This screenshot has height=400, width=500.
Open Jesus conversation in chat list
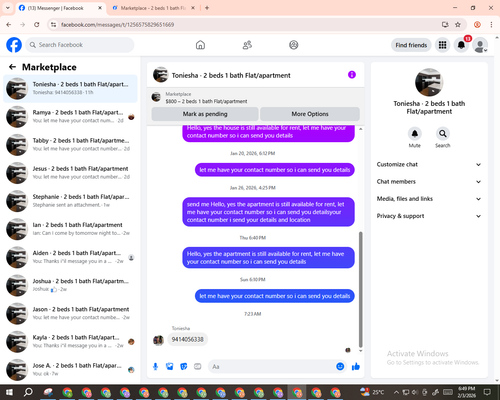[x=70, y=173]
